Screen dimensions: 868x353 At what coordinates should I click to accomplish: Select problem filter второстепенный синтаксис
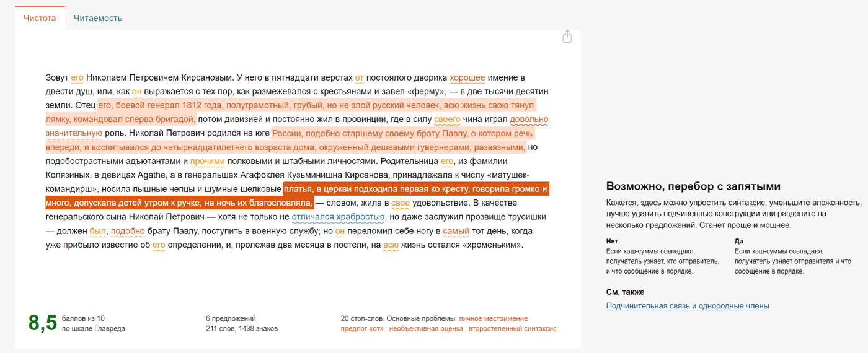[512, 329]
